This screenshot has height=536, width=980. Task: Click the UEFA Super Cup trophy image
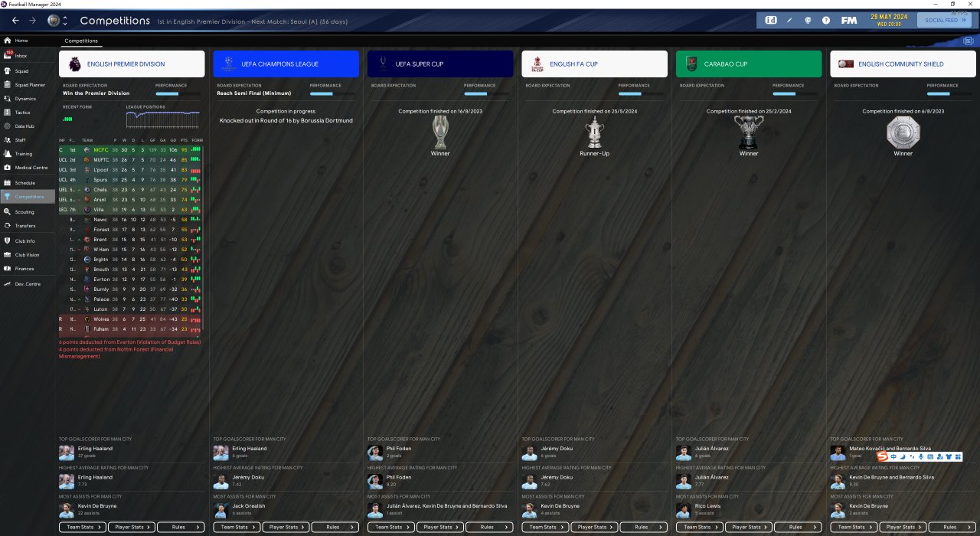(x=440, y=132)
